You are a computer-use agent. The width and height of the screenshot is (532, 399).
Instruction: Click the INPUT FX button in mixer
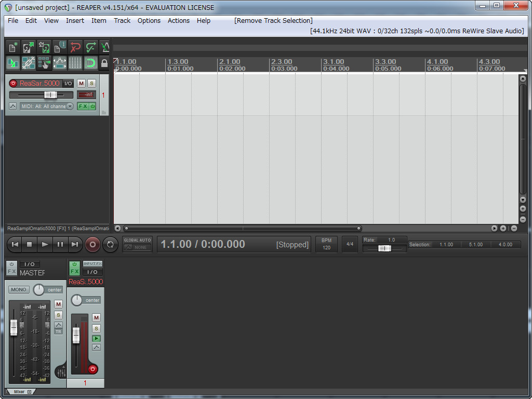(x=92, y=263)
